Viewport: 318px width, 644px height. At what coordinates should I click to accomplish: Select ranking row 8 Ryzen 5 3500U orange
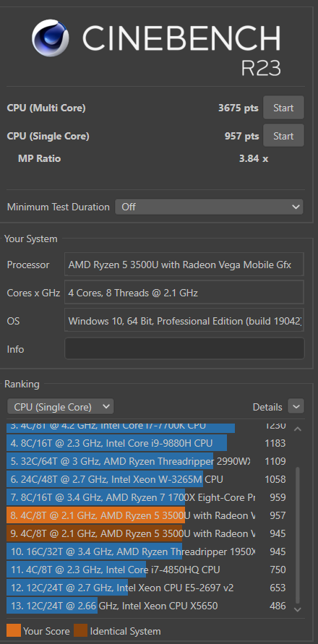pyautogui.click(x=147, y=515)
